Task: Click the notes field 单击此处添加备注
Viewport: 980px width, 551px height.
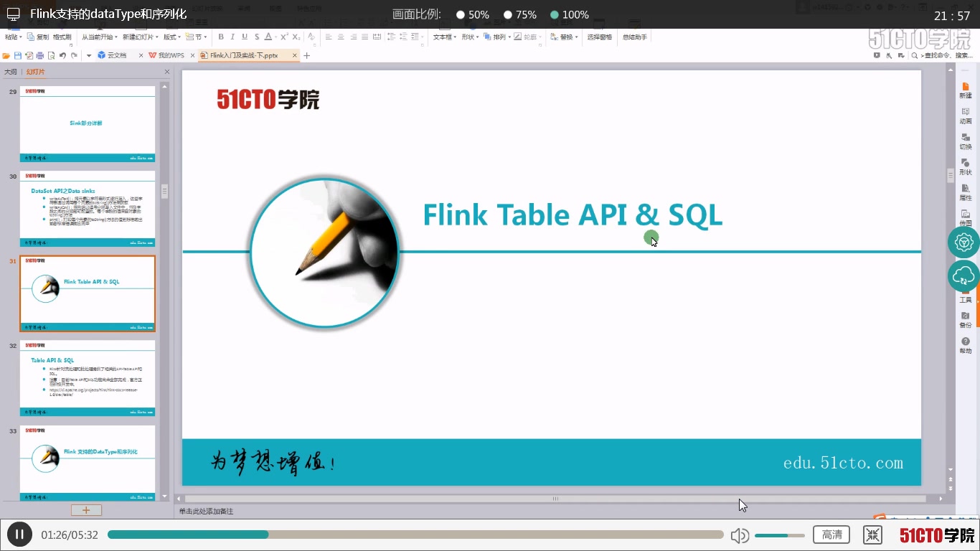Action: (207, 512)
